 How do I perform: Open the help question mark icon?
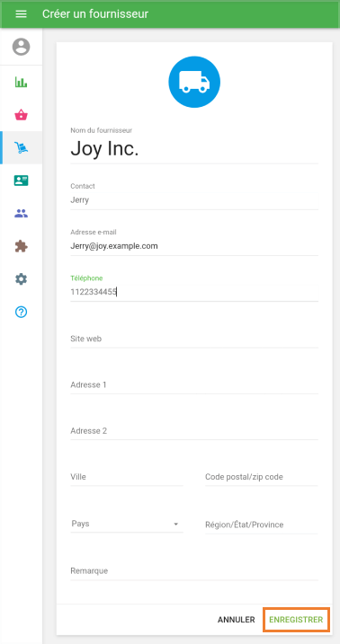tap(21, 313)
